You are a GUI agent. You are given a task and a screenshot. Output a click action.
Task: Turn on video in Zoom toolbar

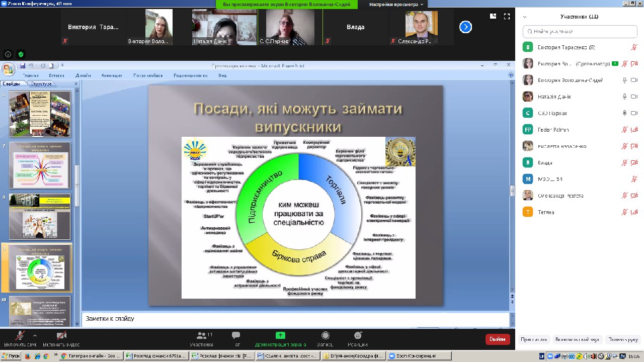61,336
